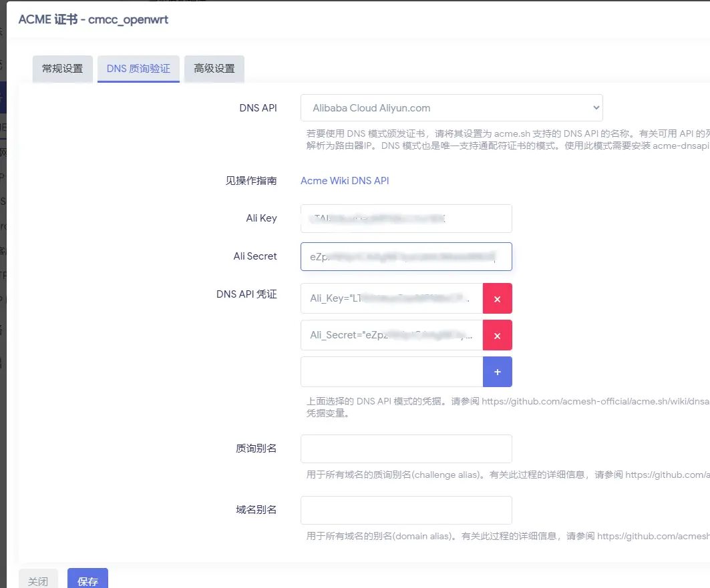Focus the Ali Key input field
This screenshot has width=710, height=588.
click(406, 218)
